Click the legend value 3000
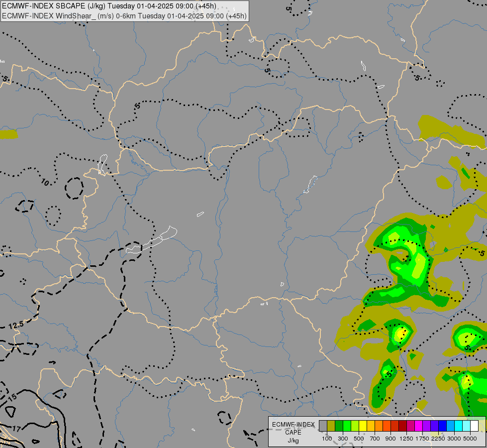487x448 pixels. (454, 439)
